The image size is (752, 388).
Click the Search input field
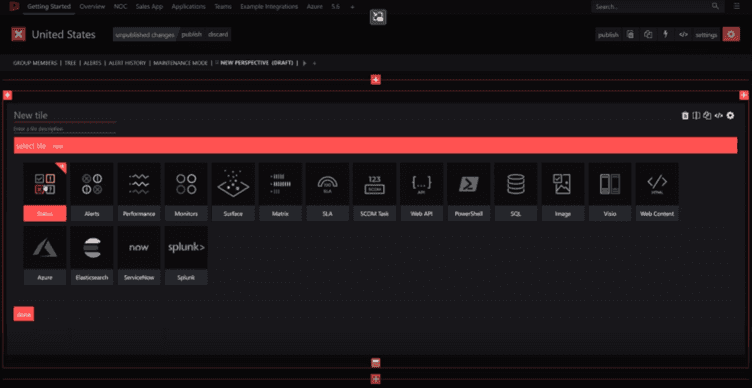tap(652, 7)
